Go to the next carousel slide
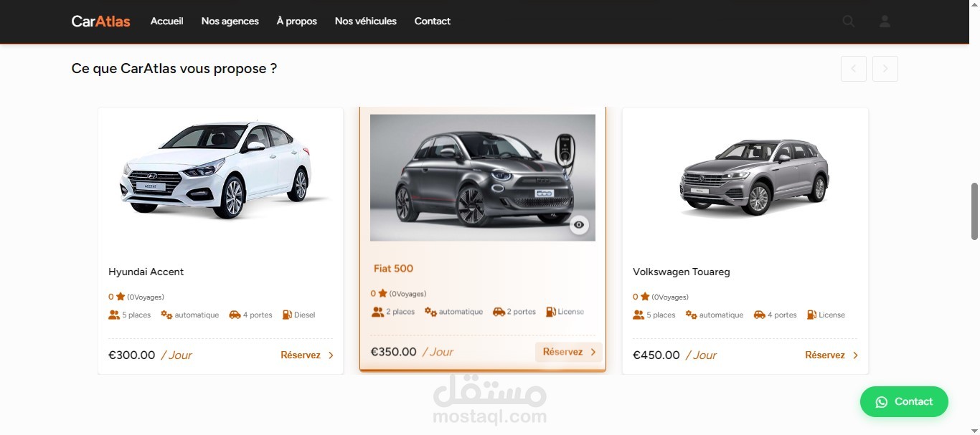Viewport: 980px width, 435px height. 885,69
